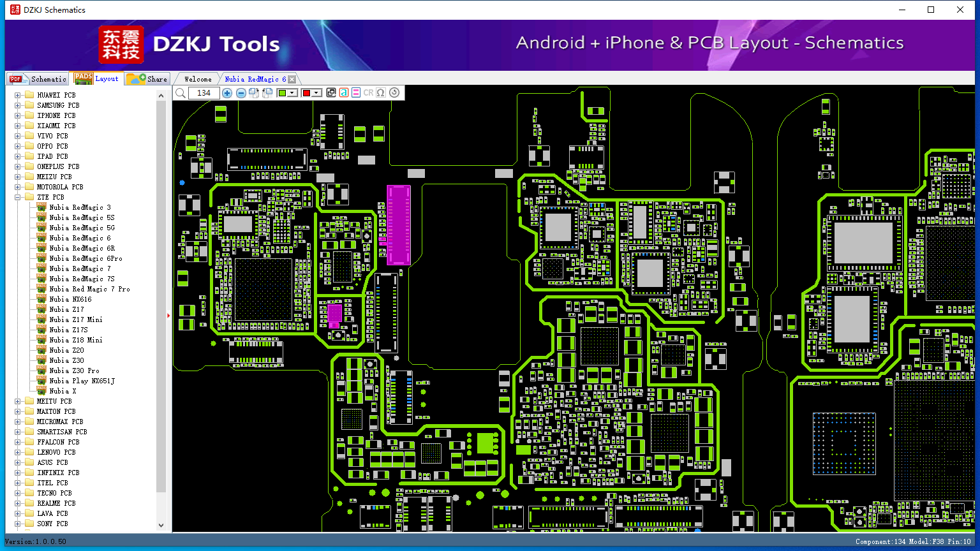This screenshot has width=980, height=551.
Task: Open Nubia Z30 Pro layout
Action: (74, 371)
